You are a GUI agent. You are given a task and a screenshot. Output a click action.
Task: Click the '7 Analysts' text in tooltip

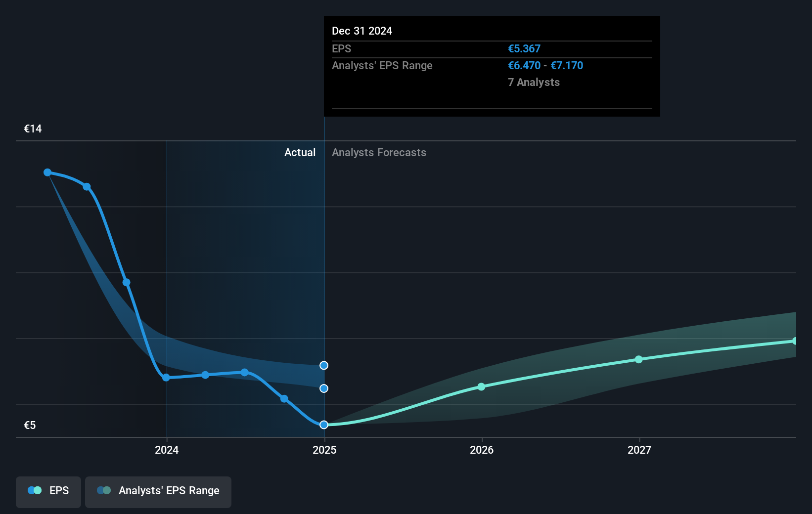pyautogui.click(x=534, y=83)
